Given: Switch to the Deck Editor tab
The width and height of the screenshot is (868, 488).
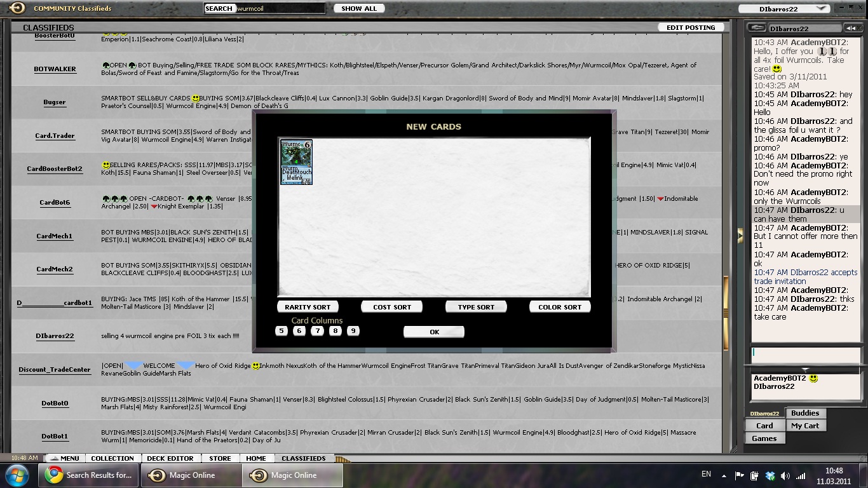Looking at the screenshot, I should [x=170, y=458].
